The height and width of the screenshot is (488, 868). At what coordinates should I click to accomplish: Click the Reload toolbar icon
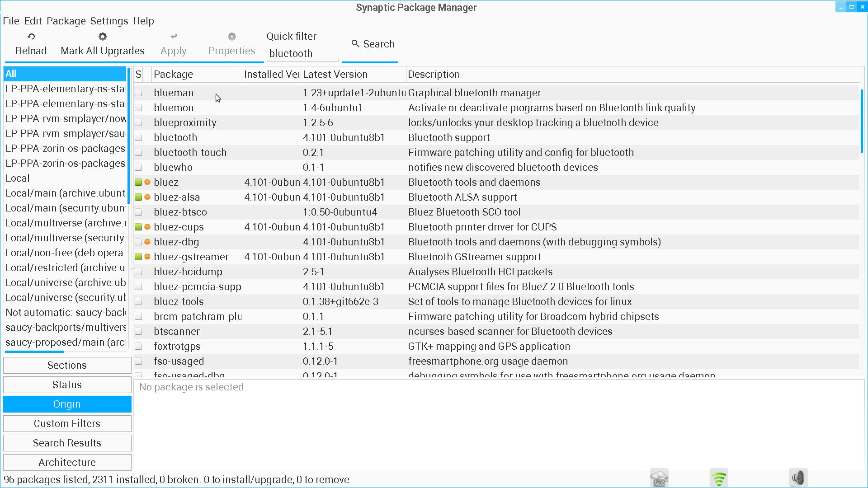point(31,37)
